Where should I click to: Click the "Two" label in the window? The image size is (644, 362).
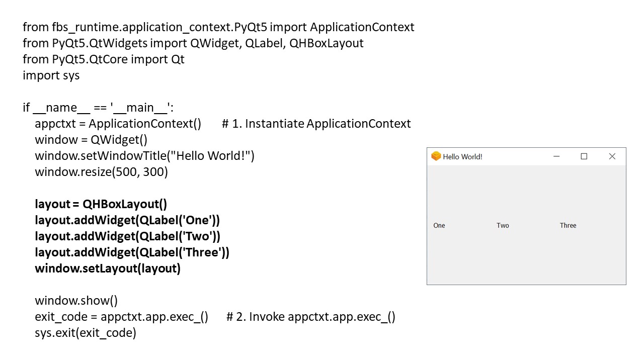tap(503, 226)
